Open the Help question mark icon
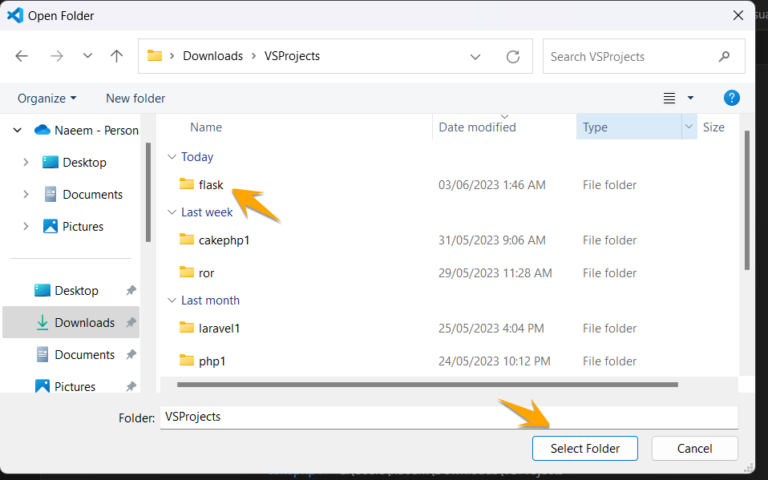 click(x=731, y=98)
